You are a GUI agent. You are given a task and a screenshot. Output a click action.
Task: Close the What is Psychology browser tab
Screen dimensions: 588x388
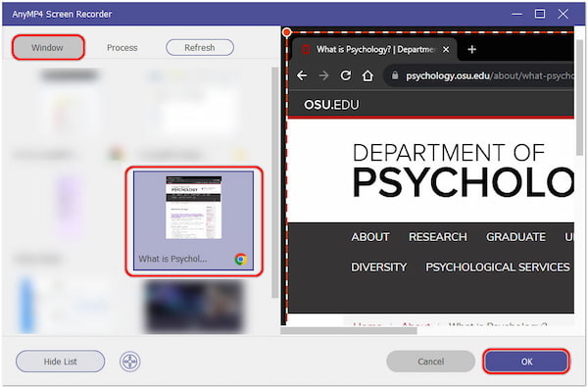[x=446, y=50]
